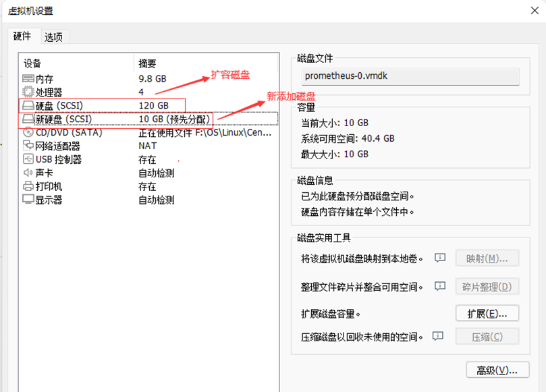Click the NAT network summary
546x392 pixels.
(x=148, y=146)
